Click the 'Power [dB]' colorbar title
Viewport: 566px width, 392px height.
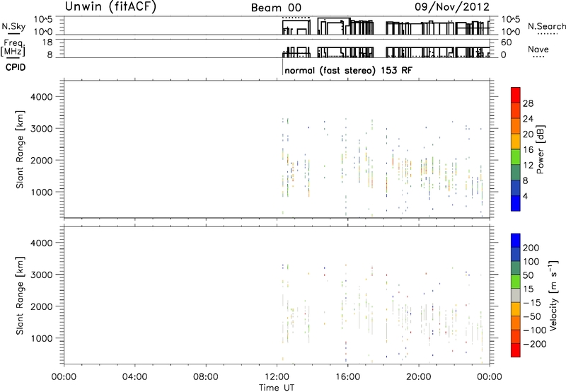pyautogui.click(x=540, y=149)
